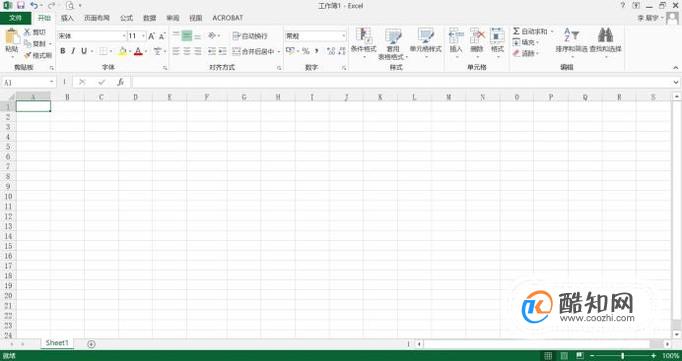Click the Copy icon in clipboard group
Image resolution: width=682 pixels, height=361 pixels.
(x=27, y=43)
